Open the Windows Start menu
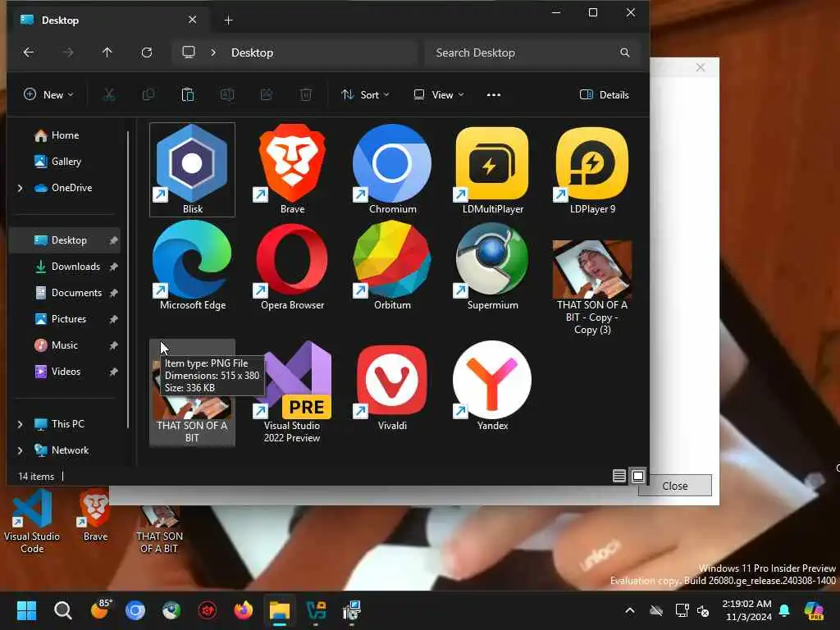840x630 pixels. (x=26, y=610)
